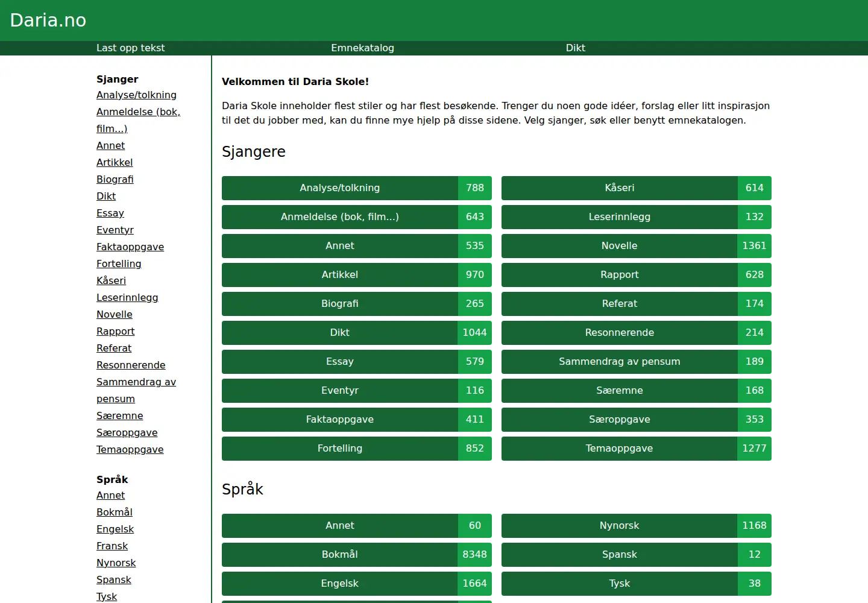868x603 pixels.
Task: Click the Dikt genre button with 1044
Action: [x=357, y=333]
